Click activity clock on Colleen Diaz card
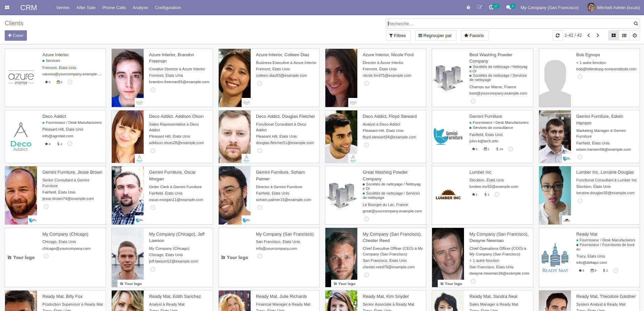Screen dimensions: 644x311 pos(260,83)
